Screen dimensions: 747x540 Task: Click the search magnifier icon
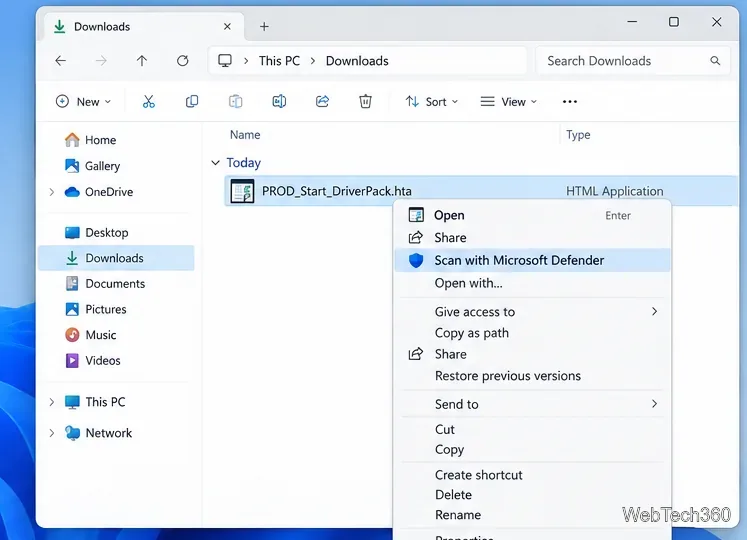click(715, 61)
